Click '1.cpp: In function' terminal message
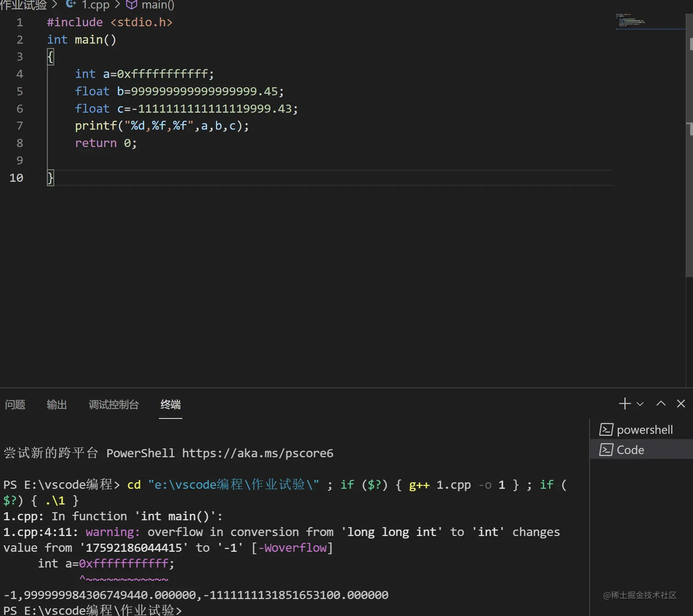This screenshot has width=693, height=616. pyautogui.click(x=65, y=516)
